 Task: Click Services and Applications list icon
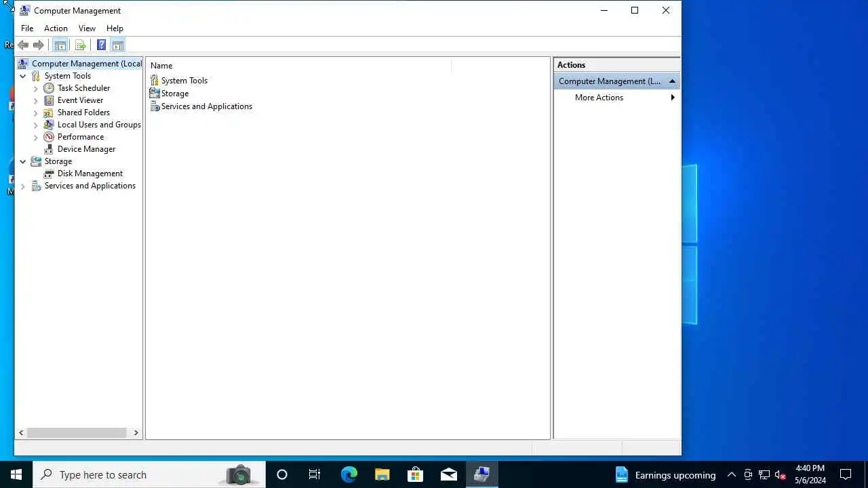pos(155,106)
